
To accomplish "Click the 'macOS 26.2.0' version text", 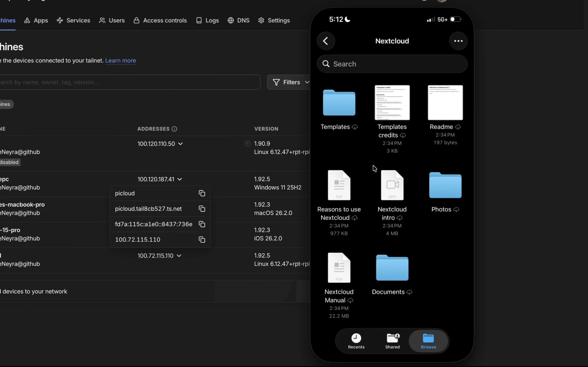I will [273, 213].
